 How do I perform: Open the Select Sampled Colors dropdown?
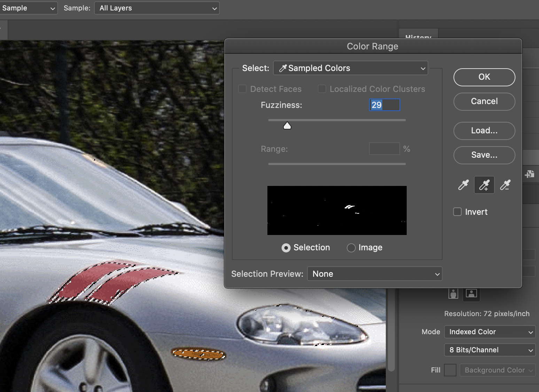351,68
